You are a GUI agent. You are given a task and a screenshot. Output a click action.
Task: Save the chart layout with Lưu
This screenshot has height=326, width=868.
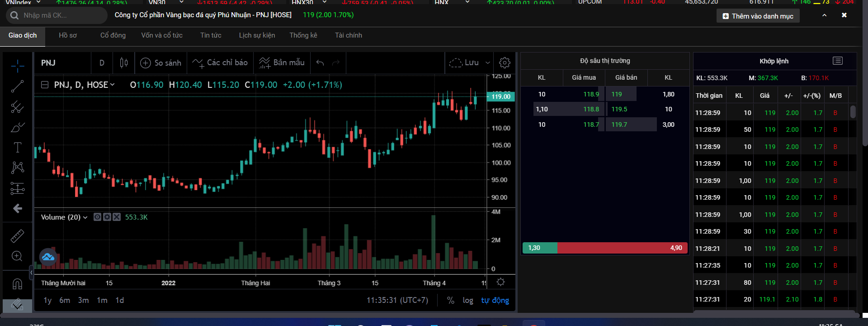(x=464, y=63)
